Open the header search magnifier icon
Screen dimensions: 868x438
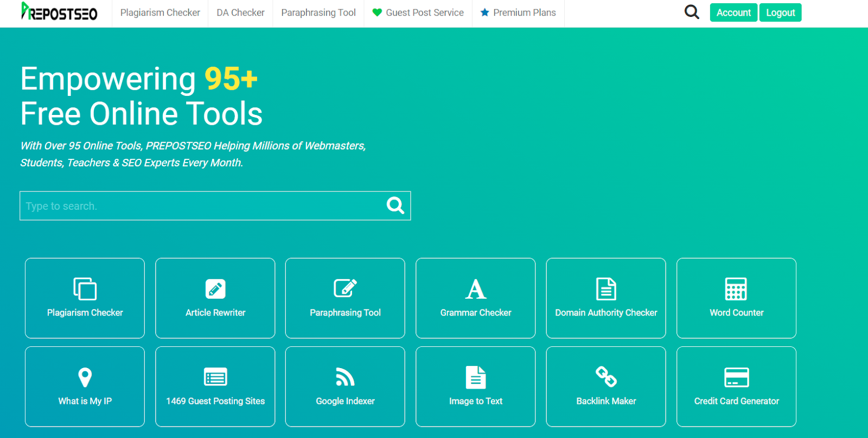(692, 12)
